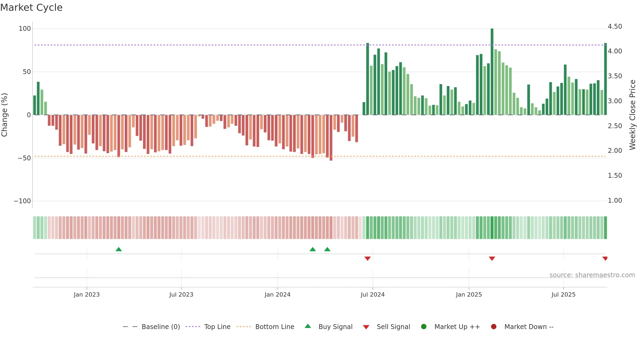Viewport: 644px width, 362px height.
Task: Click the Jul 2025 axis label
Action: [x=563, y=294]
